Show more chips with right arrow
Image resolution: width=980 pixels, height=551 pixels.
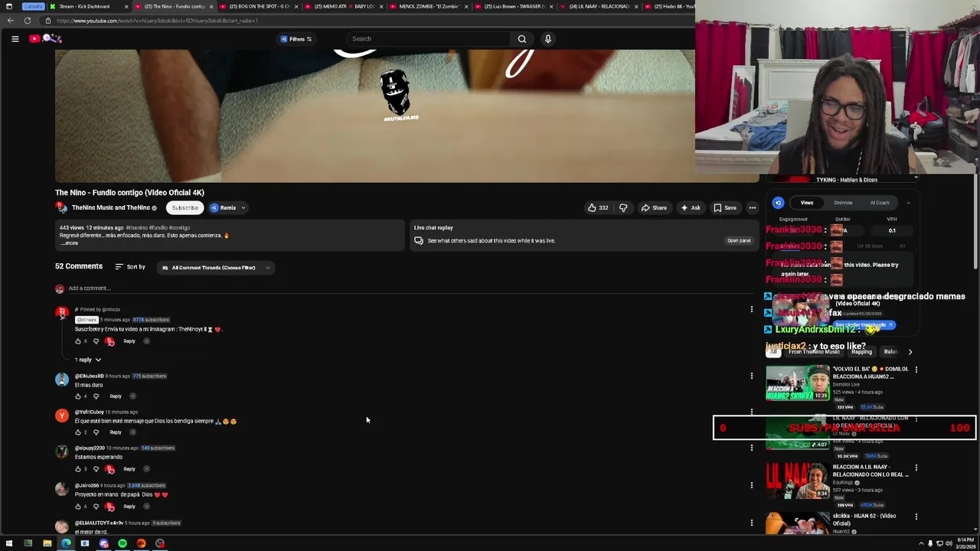pyautogui.click(x=910, y=352)
